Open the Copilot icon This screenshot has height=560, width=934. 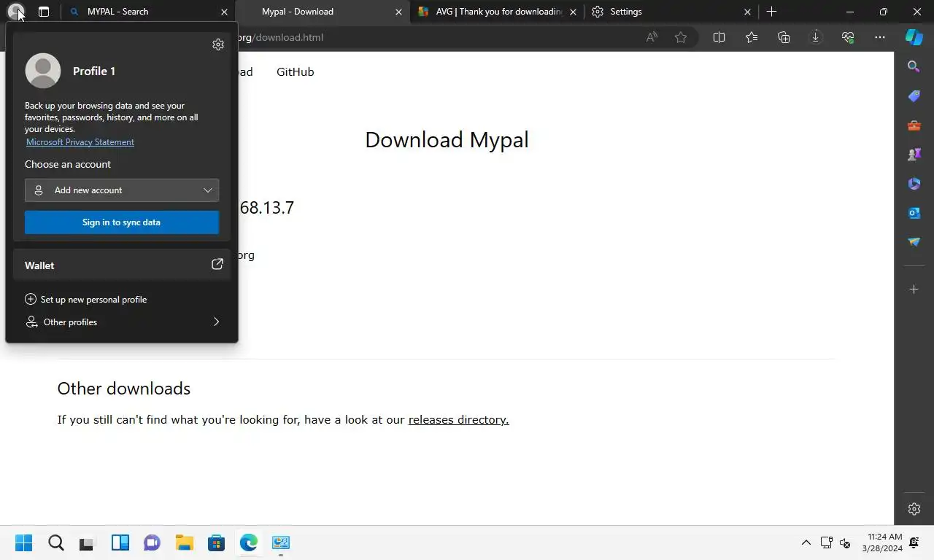[914, 37]
